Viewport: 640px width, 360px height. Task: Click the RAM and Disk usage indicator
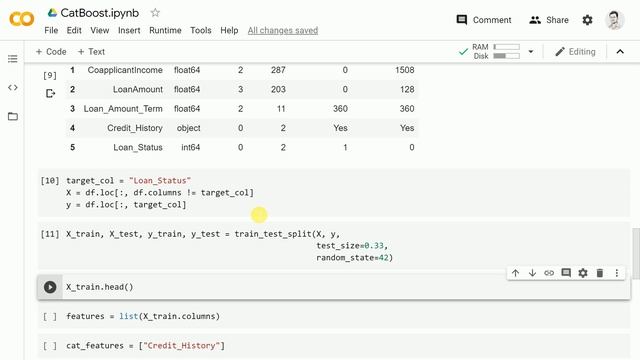(x=496, y=51)
